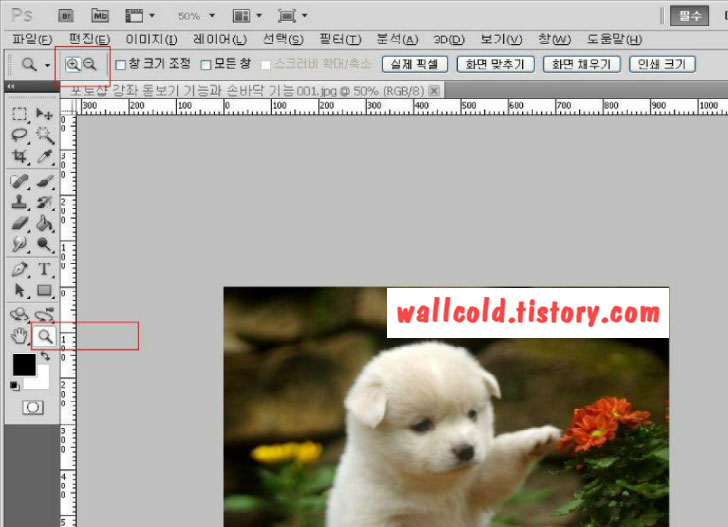The width and height of the screenshot is (728, 527).
Task: Select the 필수 workspace button
Action: coord(689,16)
